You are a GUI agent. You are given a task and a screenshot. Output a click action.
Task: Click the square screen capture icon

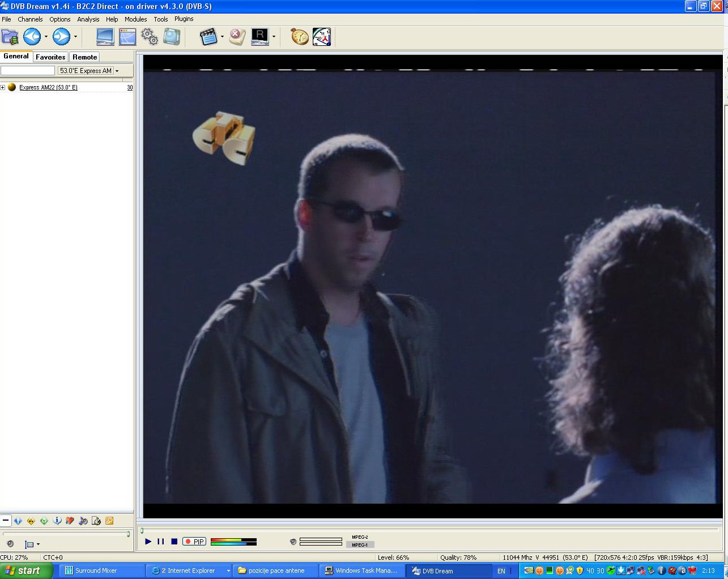(172, 37)
